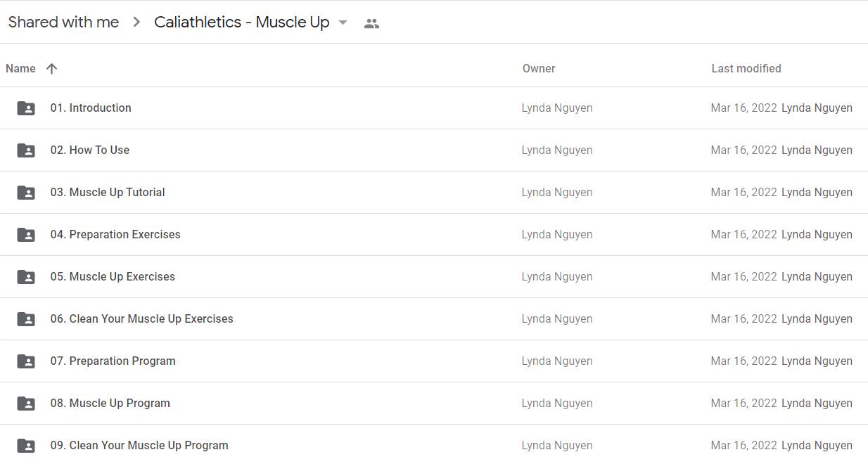Go back to Shared with me

tap(63, 22)
